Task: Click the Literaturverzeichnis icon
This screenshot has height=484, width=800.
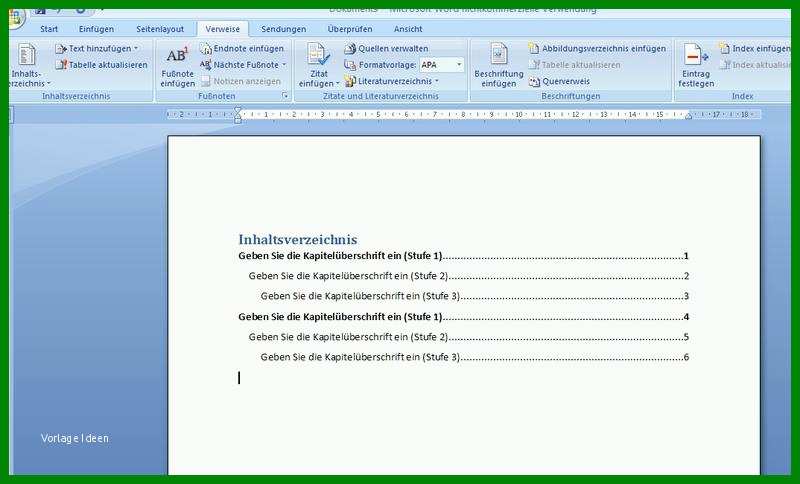Action: tap(350, 81)
